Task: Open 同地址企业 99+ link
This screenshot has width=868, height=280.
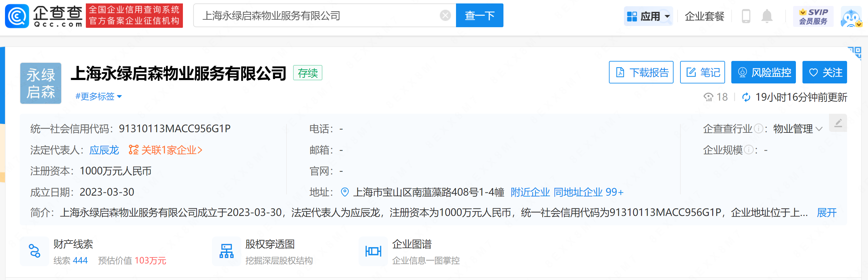Action: 588,192
